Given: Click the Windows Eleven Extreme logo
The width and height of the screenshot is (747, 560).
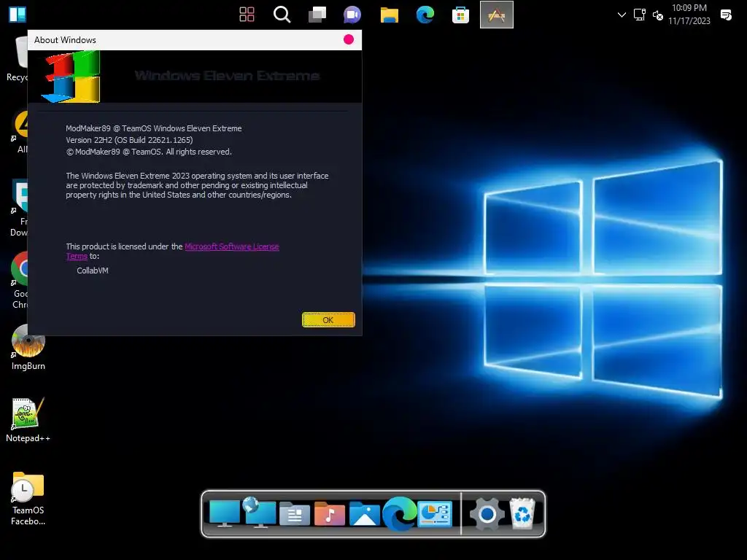Looking at the screenshot, I should (71, 77).
